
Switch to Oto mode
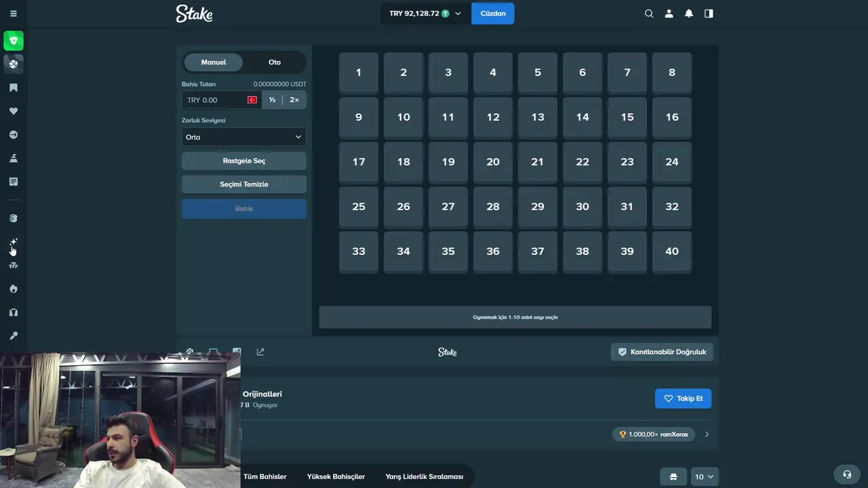click(x=275, y=62)
